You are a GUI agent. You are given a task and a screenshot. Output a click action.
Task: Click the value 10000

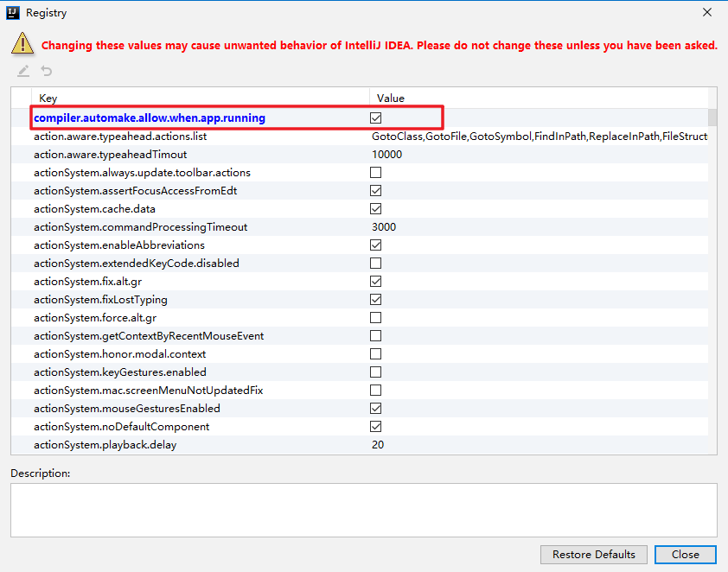[386, 155]
